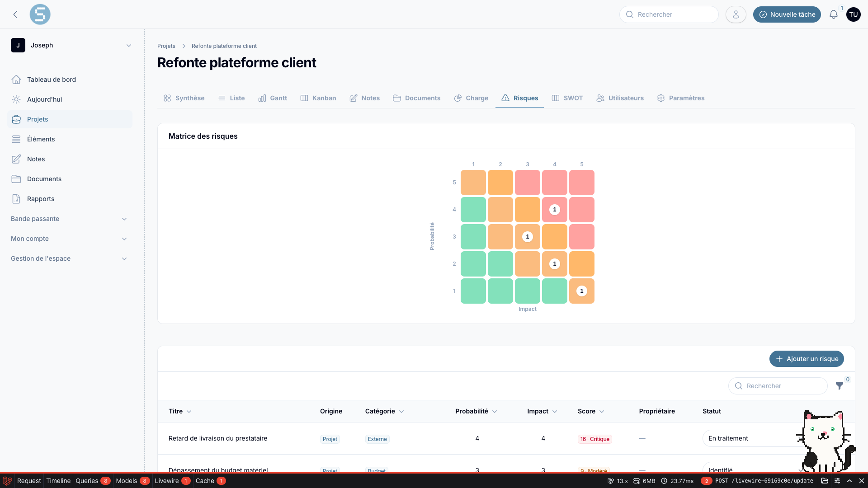Go to the Projets breadcrumb link
This screenshot has width=868, height=488.
tap(166, 46)
